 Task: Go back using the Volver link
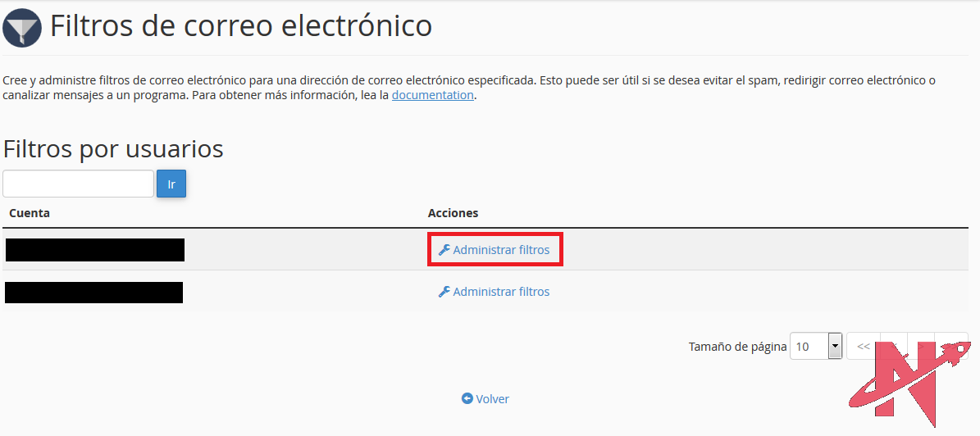[492, 399]
